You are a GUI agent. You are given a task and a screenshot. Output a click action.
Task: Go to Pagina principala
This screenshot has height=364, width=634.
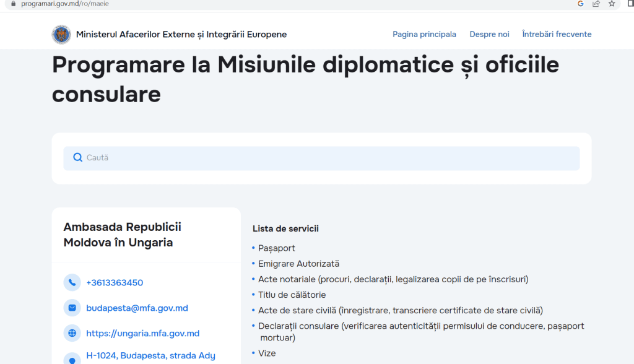(x=424, y=35)
